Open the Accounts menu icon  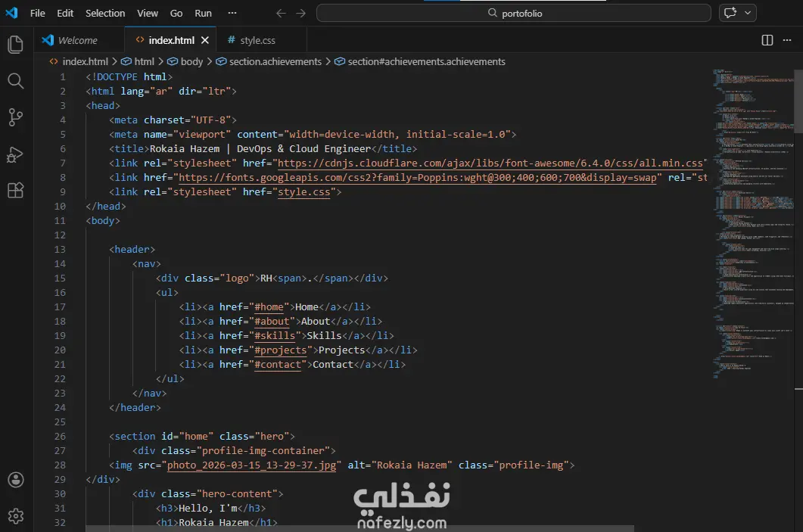(15, 480)
